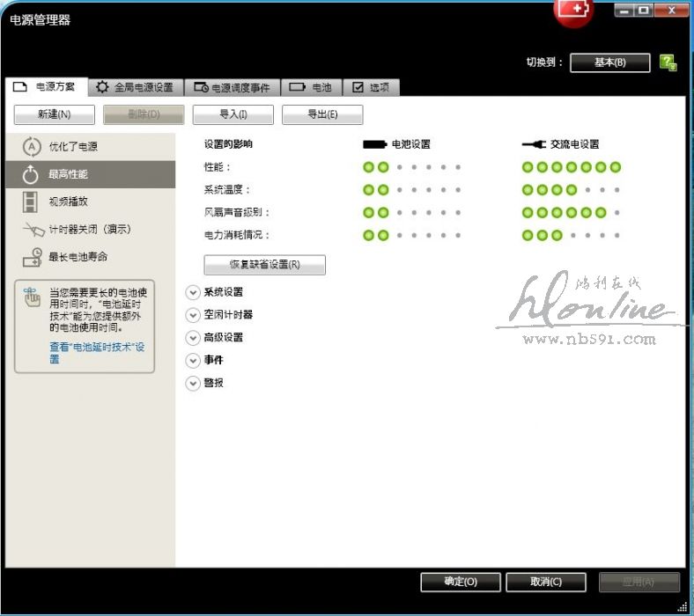Expand the 系统设置 section
Viewport: 694px width, 616px height.
pyautogui.click(x=193, y=292)
